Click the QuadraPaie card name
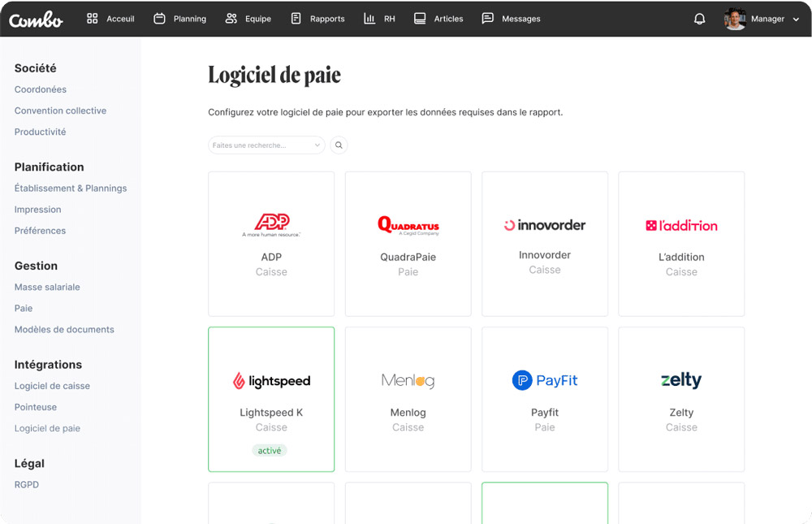 tap(408, 257)
